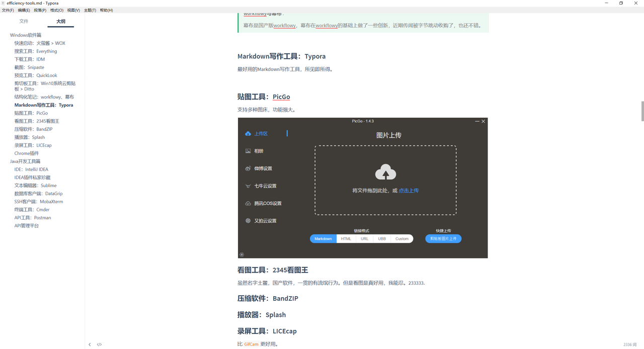Click the 点击上传 link
Image resolution: width=644 pixels, height=349 pixels.
pos(409,191)
